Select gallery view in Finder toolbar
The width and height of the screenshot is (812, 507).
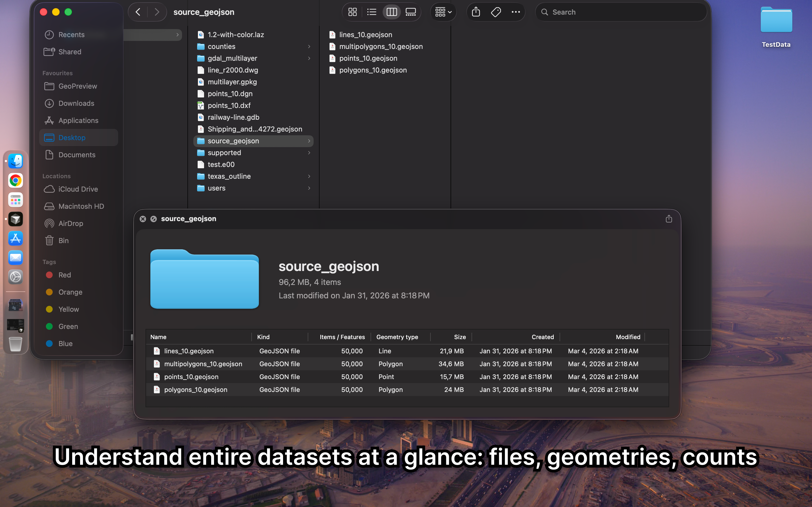pyautogui.click(x=410, y=12)
